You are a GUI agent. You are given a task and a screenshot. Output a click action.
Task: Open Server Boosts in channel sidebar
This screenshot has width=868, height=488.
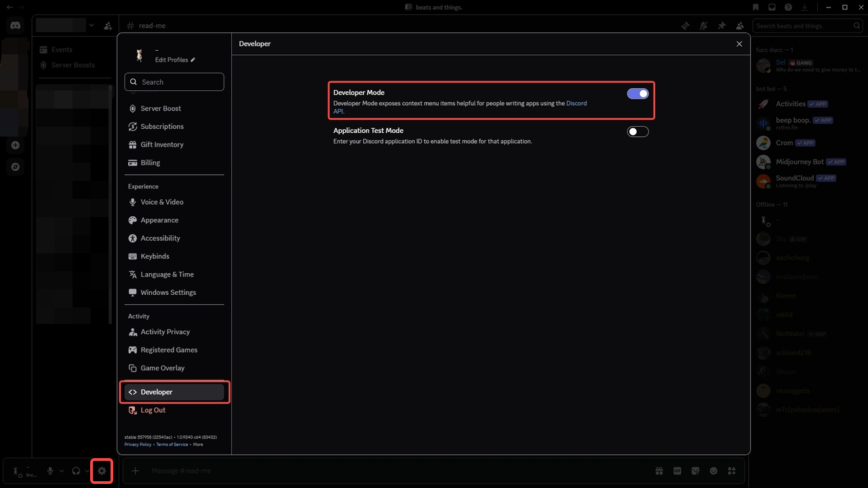coord(75,65)
